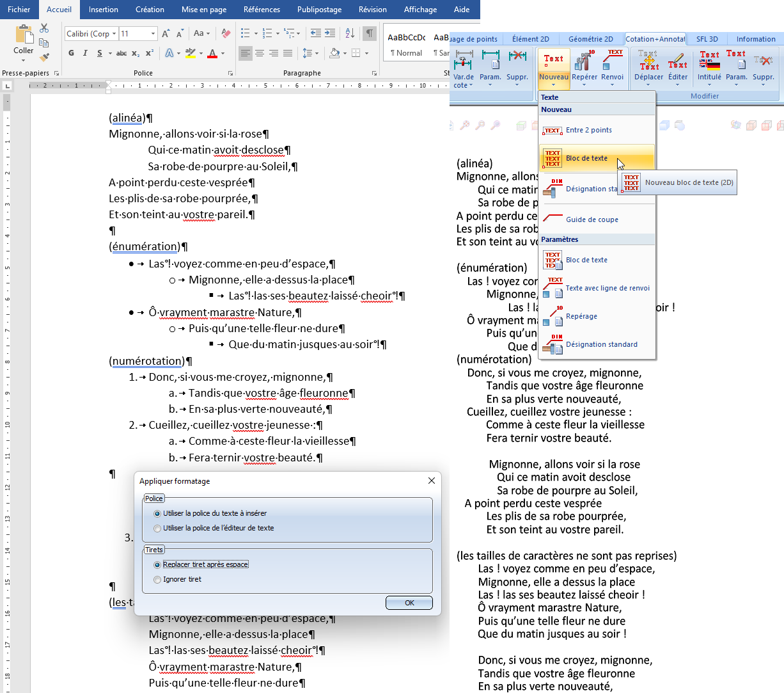
Task: Switch to Géométrie 2D tab
Action: click(x=590, y=39)
